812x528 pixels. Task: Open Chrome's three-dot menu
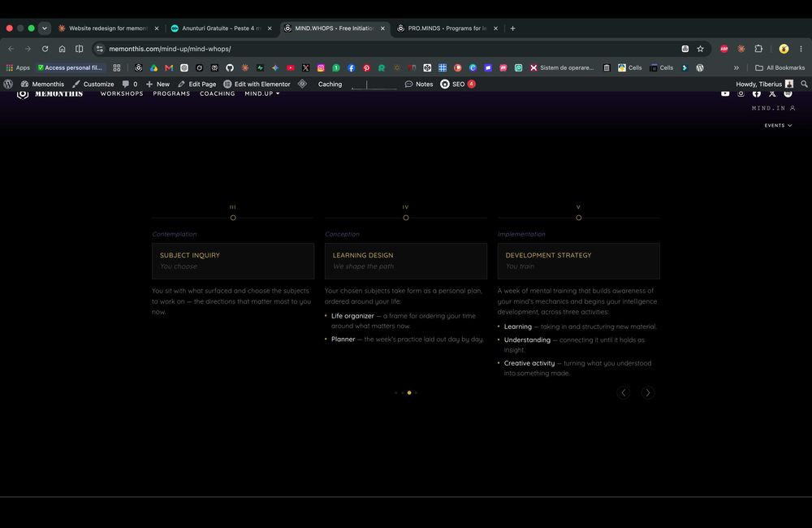(x=801, y=49)
